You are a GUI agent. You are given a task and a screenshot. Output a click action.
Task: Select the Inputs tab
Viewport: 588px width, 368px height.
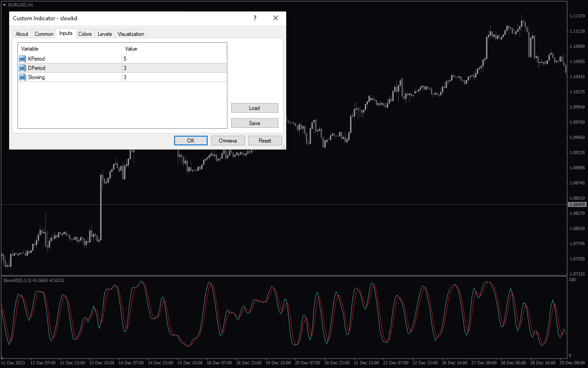click(66, 33)
